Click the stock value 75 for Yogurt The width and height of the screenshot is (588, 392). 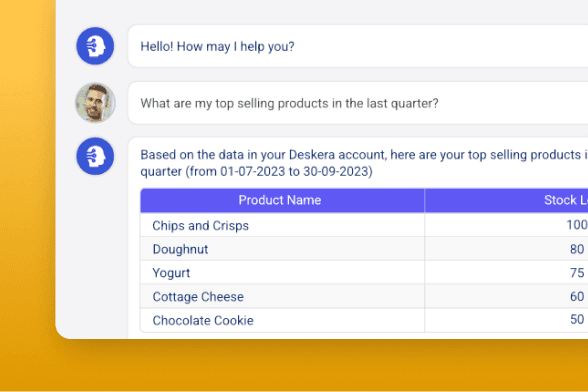pos(577,273)
